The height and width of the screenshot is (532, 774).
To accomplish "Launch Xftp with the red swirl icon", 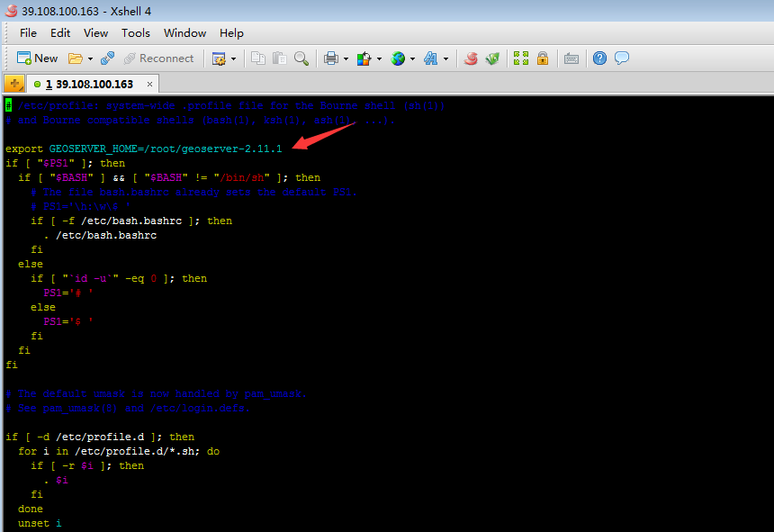I will (x=471, y=59).
